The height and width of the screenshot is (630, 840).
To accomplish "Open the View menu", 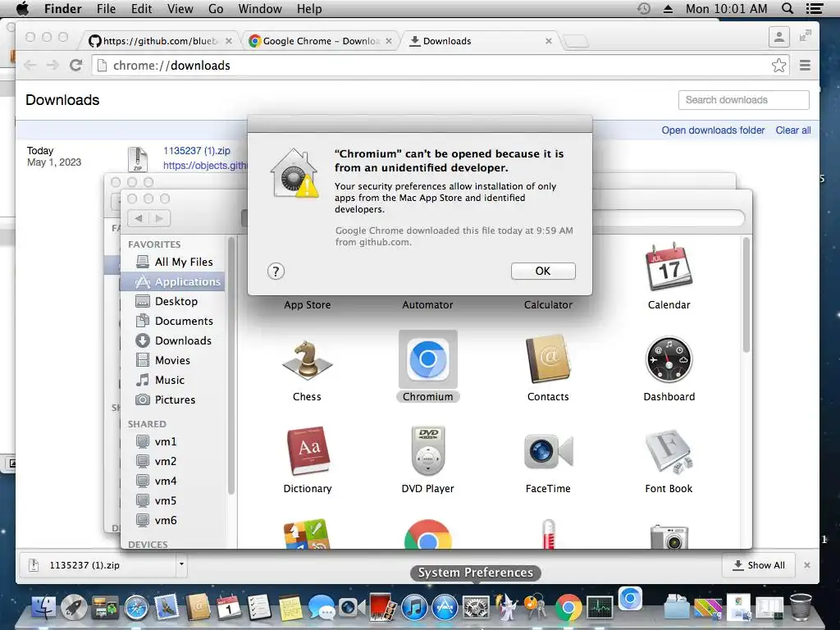I will click(180, 8).
